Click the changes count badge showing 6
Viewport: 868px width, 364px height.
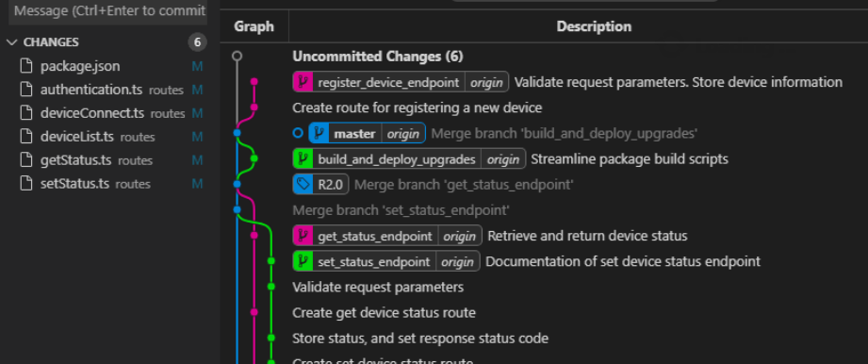point(197,42)
